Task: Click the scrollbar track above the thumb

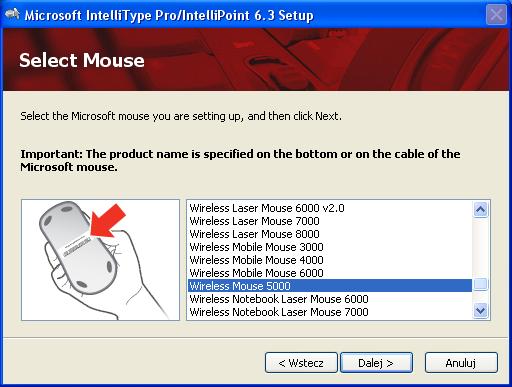Action: 480,248
